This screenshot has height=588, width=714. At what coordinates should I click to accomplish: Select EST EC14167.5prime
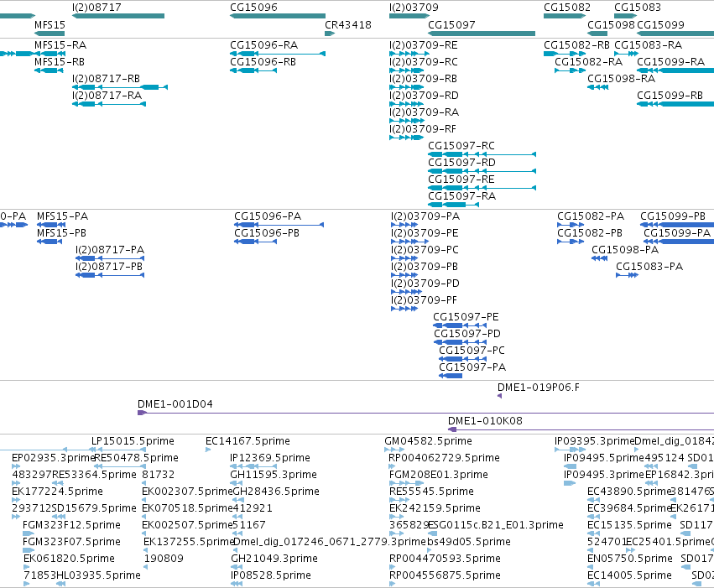[x=208, y=450]
